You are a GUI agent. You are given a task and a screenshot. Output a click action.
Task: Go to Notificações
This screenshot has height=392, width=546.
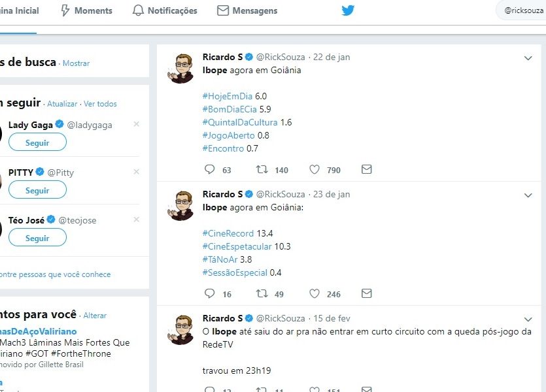tap(164, 10)
